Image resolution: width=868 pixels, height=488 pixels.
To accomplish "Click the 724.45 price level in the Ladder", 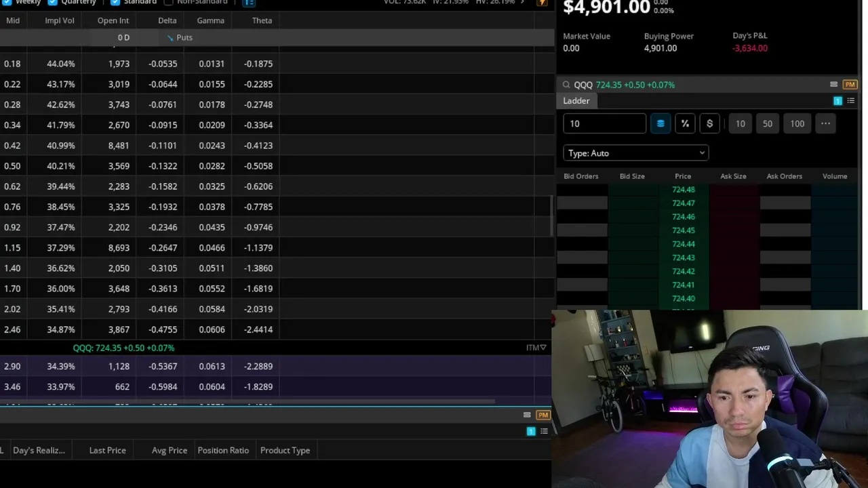I will [x=684, y=230].
